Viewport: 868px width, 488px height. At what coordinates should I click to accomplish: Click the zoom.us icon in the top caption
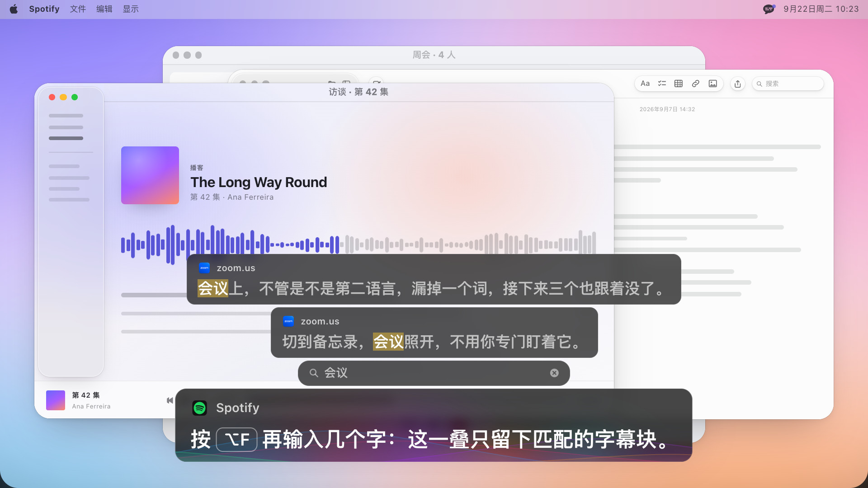pyautogui.click(x=204, y=268)
